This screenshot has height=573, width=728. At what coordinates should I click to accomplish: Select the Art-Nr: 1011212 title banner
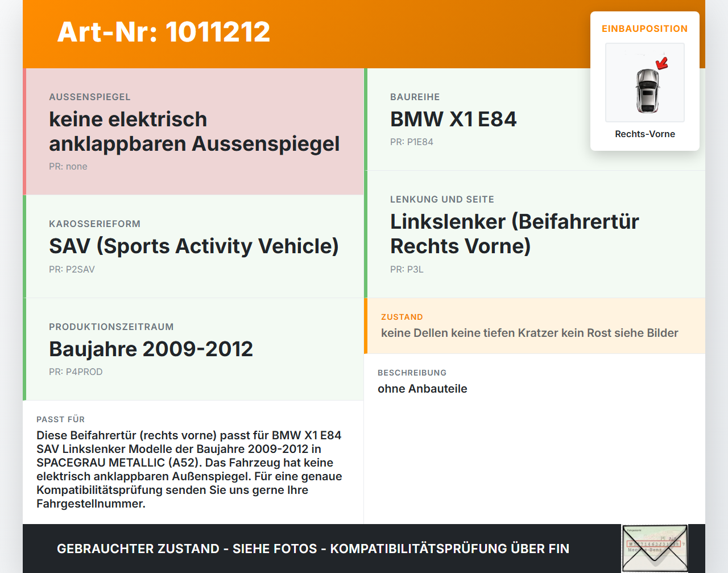[163, 32]
